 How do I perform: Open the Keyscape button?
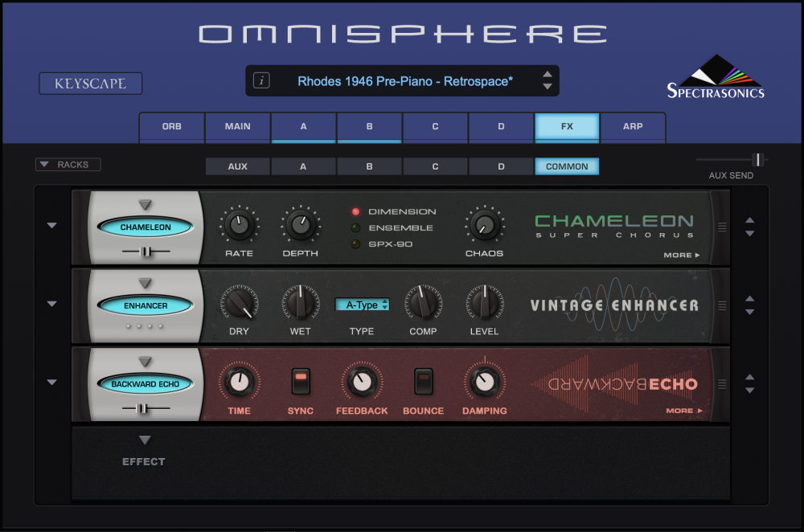[91, 84]
